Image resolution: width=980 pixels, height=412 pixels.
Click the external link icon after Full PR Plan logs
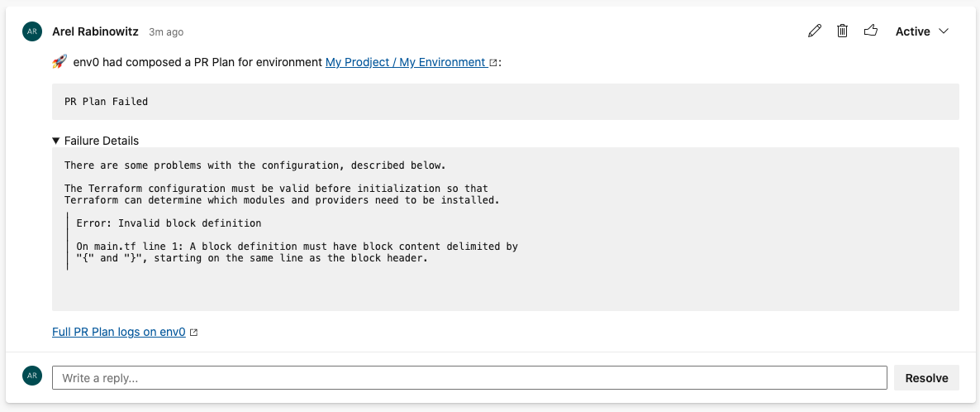click(x=193, y=333)
